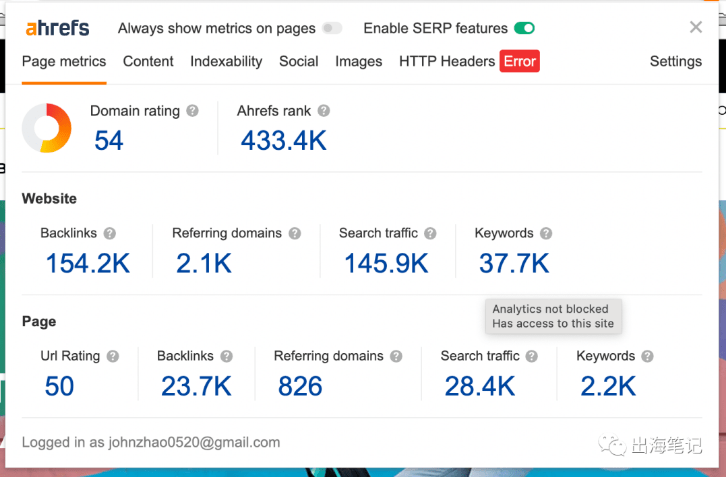This screenshot has width=727, height=478.
Task: Open the Social tab
Action: click(299, 61)
